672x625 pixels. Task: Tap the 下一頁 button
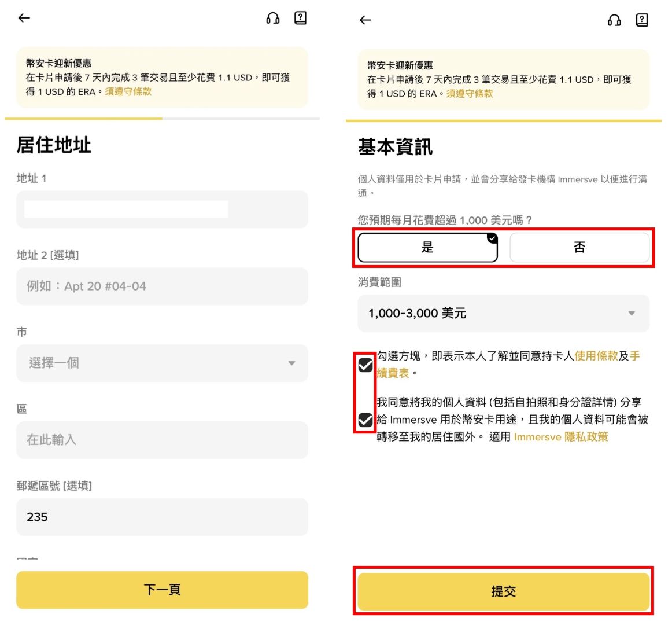pyautogui.click(x=162, y=589)
